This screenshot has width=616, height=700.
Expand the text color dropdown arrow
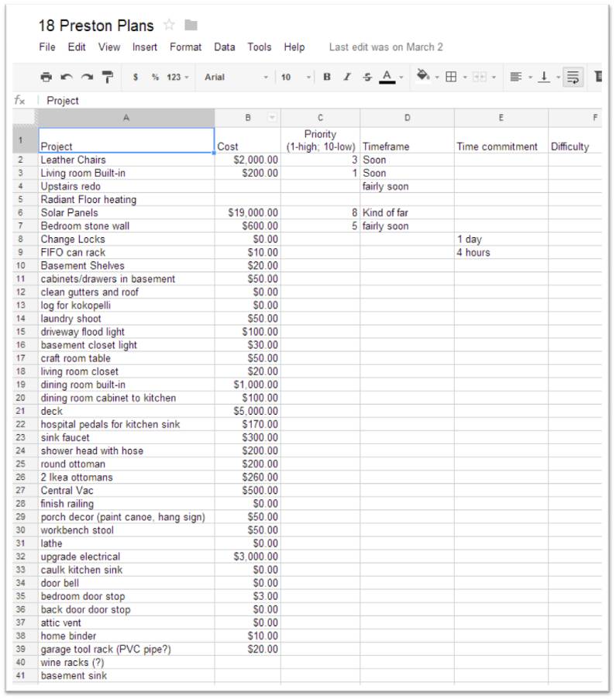coord(401,78)
